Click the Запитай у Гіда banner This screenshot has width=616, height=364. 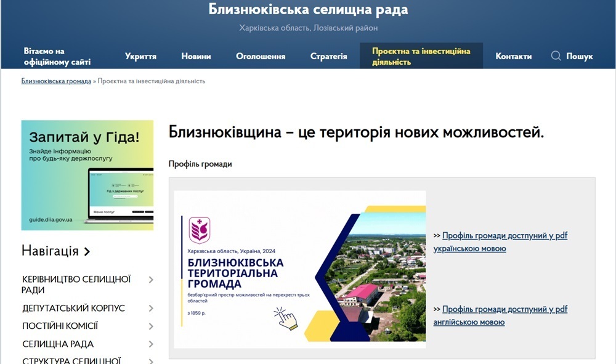click(87, 175)
